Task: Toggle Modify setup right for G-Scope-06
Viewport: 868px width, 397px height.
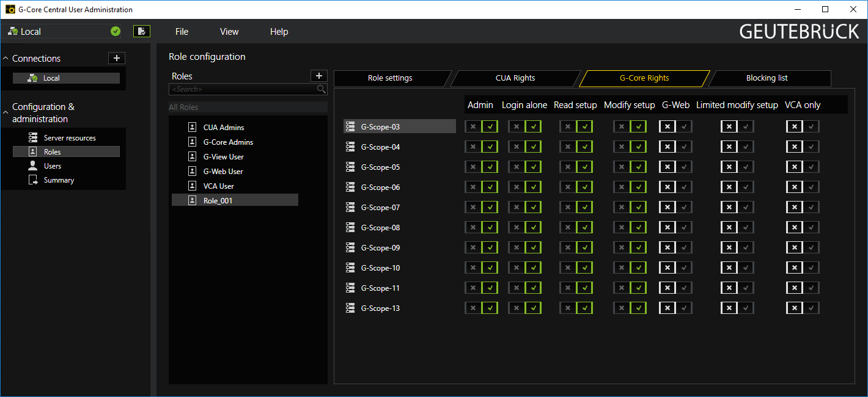Action: [630, 187]
